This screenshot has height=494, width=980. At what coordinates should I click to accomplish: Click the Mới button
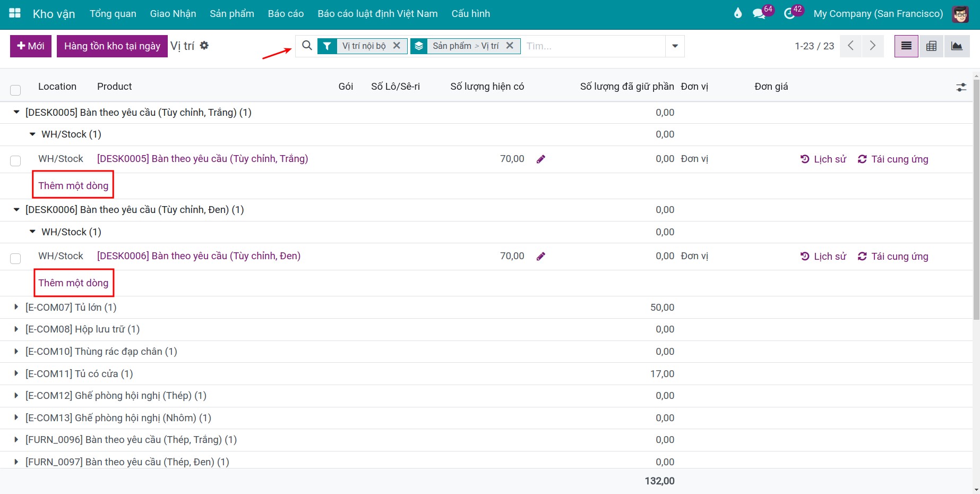(x=31, y=46)
